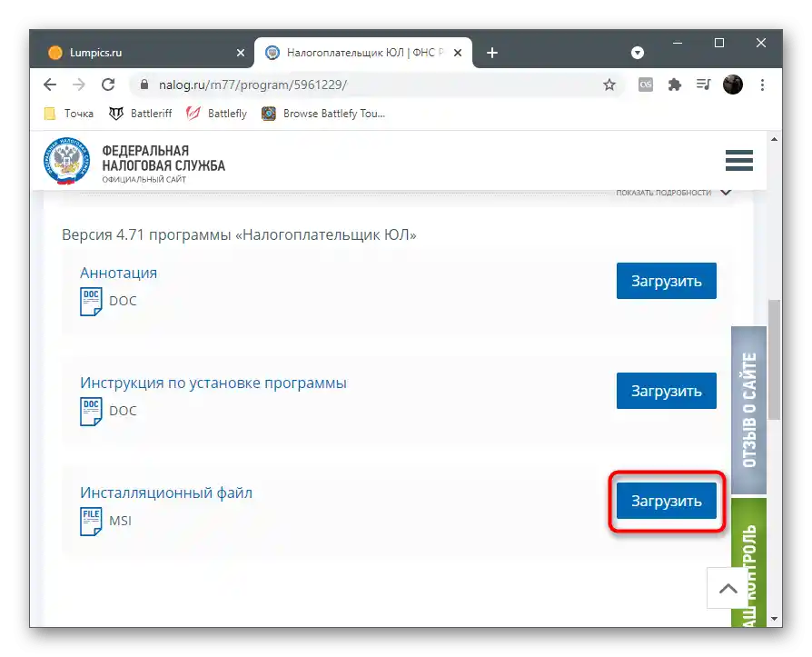Open the tab search dropdown arrow
Viewport: 812px width, 657px height.
coord(638,53)
